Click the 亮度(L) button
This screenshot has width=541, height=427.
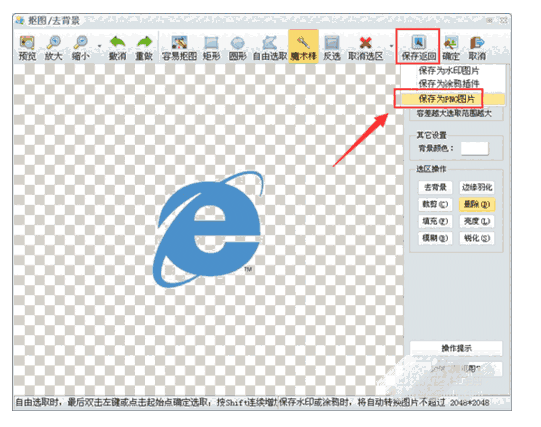click(477, 221)
